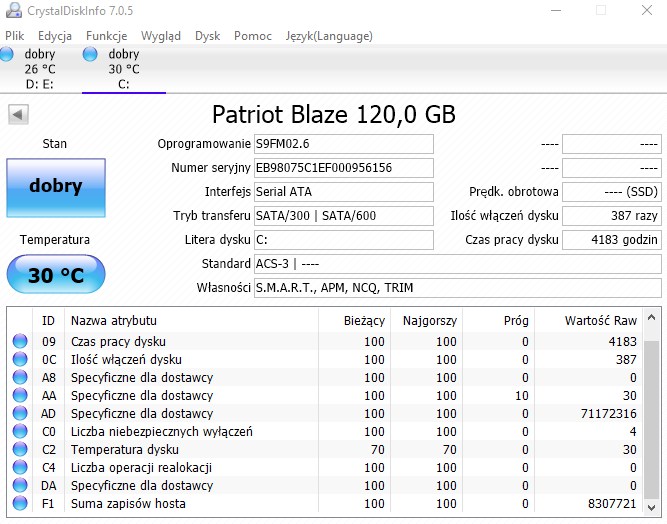Click the Interfejs field Serial ATA

tap(344, 192)
